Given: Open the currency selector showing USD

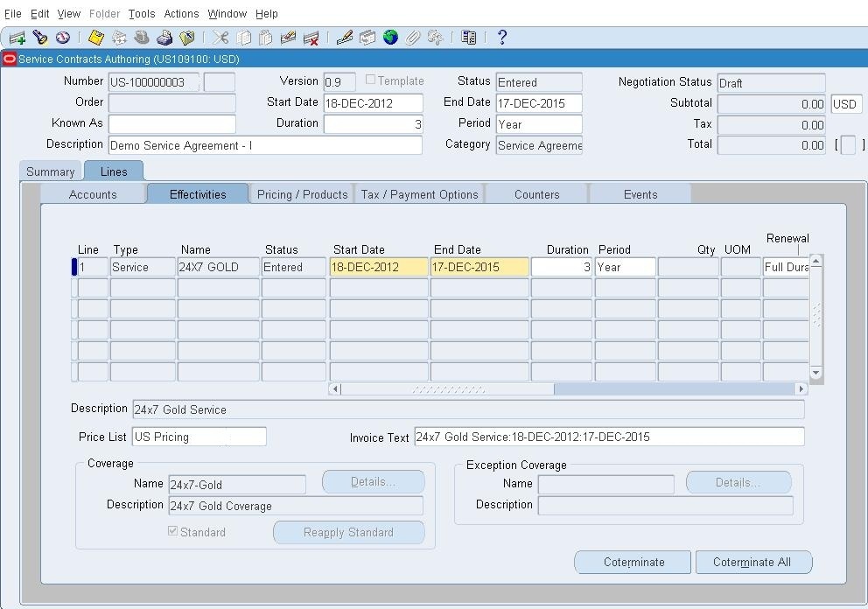Looking at the screenshot, I should (845, 103).
